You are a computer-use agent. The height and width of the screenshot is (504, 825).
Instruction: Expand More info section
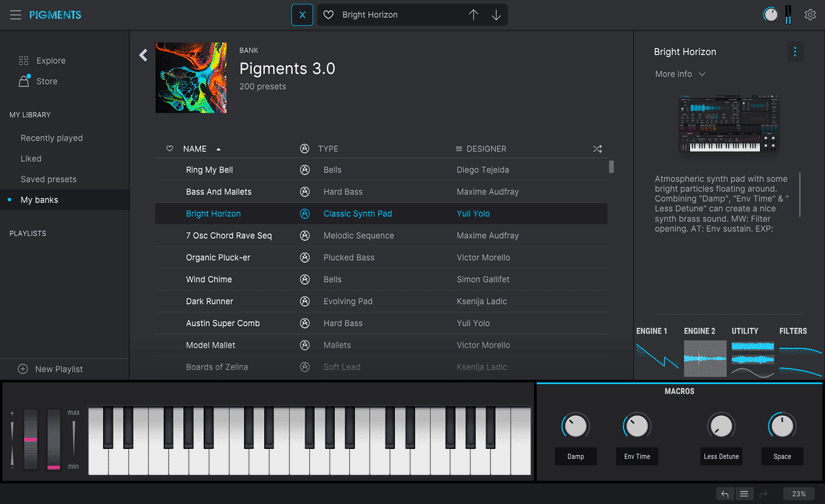pos(680,74)
